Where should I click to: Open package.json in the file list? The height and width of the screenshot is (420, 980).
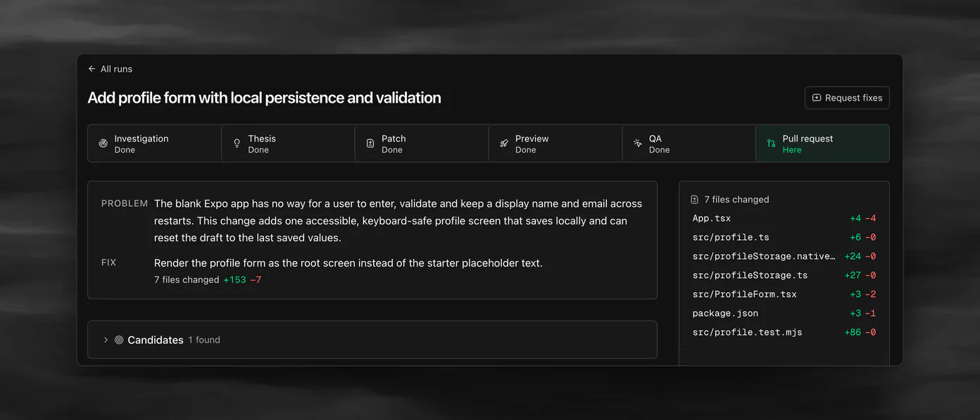pos(784,314)
